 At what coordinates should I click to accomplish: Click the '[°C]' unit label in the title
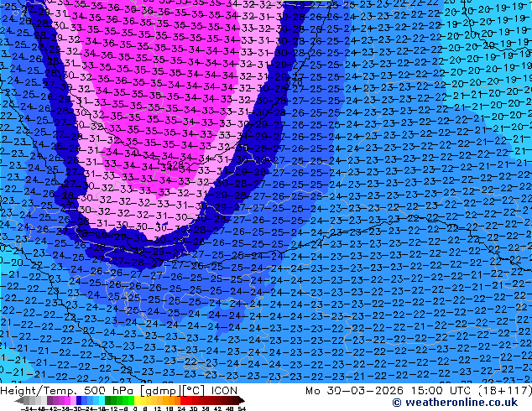tap(194, 391)
